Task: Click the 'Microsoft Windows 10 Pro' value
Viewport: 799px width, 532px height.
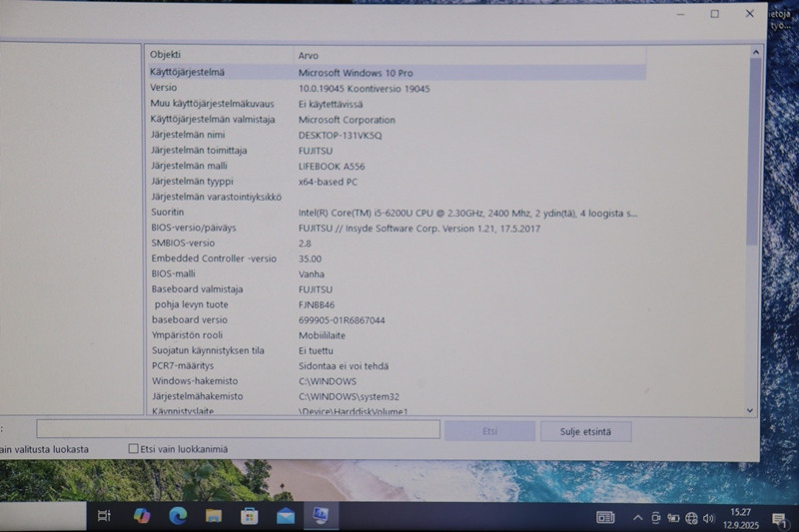Action: click(356, 73)
